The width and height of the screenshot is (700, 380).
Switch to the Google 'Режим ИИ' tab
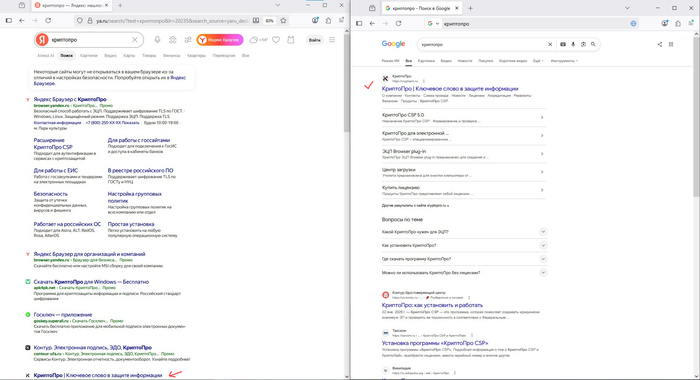point(390,61)
